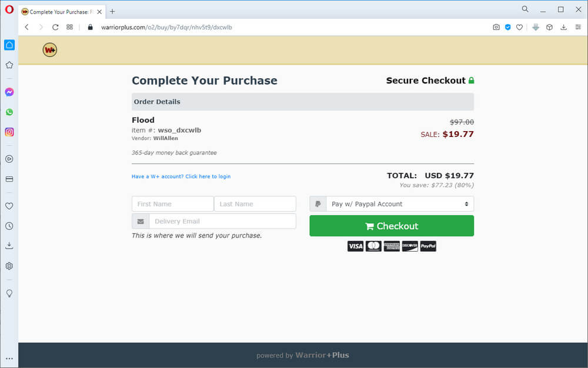
Task: Click the Discover card logo
Action: coord(410,246)
